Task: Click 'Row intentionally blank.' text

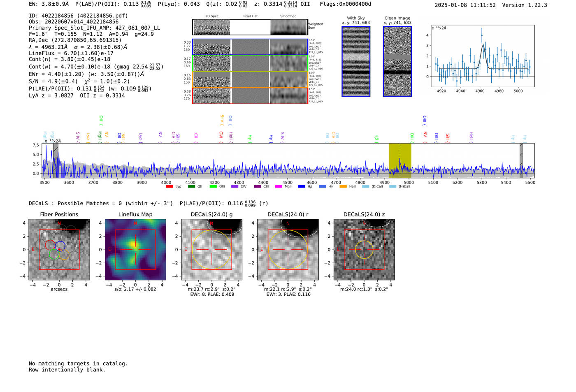Action: 67,370
